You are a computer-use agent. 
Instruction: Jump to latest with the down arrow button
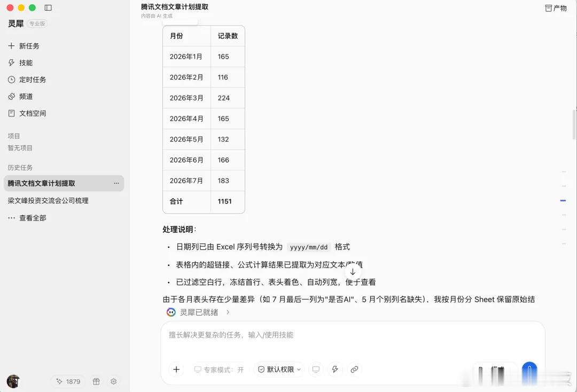coord(353,272)
